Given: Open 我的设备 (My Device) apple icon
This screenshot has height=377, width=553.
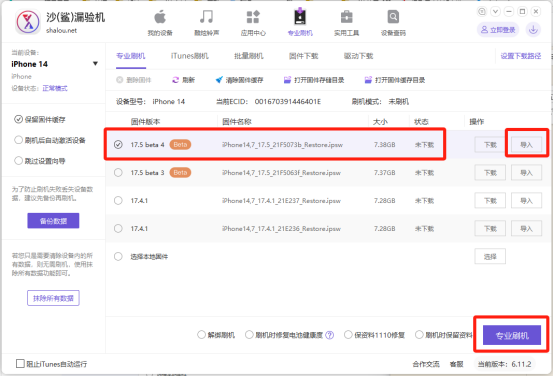Looking at the screenshot, I should pyautogui.click(x=160, y=17).
